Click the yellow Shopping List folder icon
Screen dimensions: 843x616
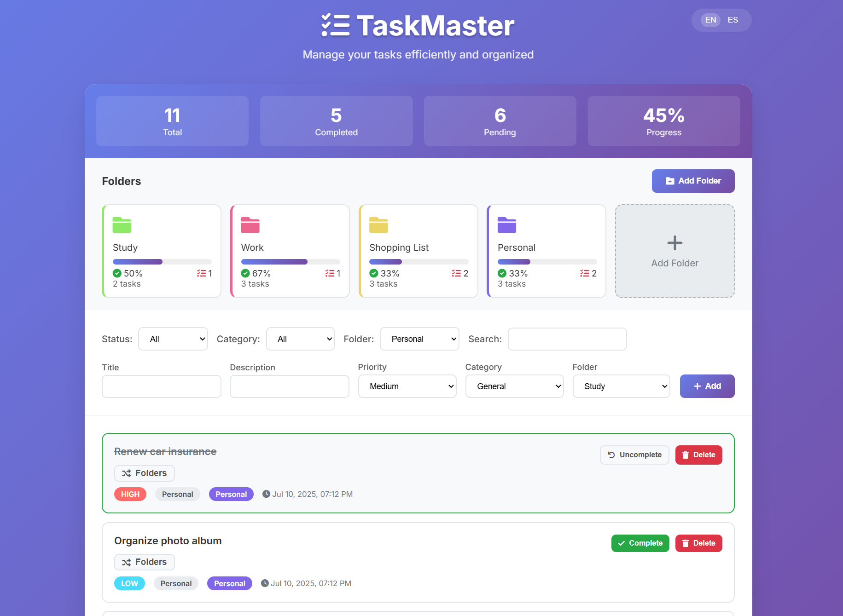point(378,225)
